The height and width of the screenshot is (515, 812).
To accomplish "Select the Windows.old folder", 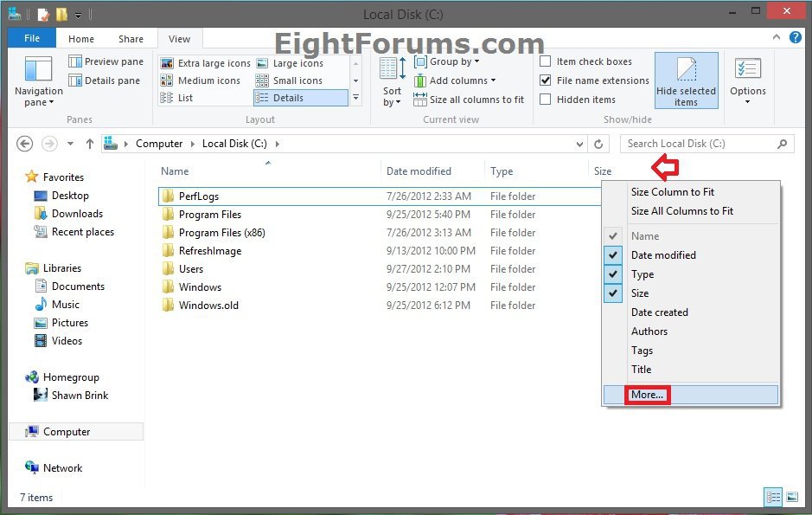I will click(x=208, y=306).
